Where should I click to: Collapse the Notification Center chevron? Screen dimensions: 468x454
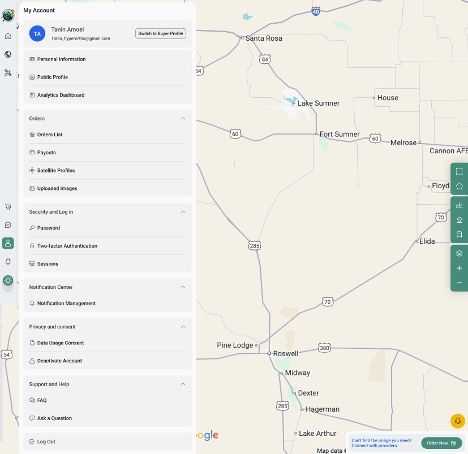(x=183, y=287)
